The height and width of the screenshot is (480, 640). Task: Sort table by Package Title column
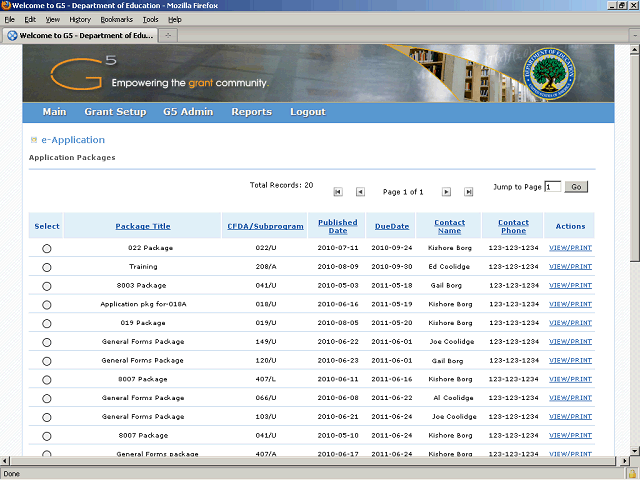click(142, 226)
